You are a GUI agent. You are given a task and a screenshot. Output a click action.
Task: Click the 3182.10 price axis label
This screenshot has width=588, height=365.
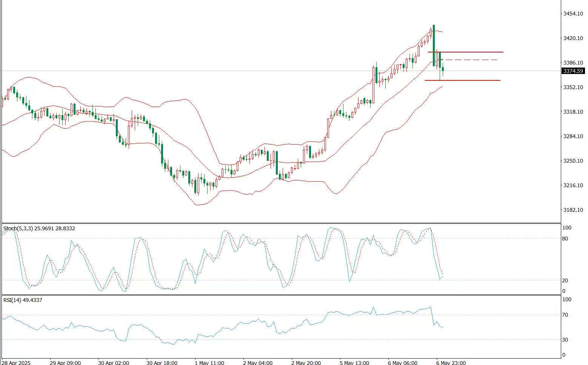(x=573, y=210)
